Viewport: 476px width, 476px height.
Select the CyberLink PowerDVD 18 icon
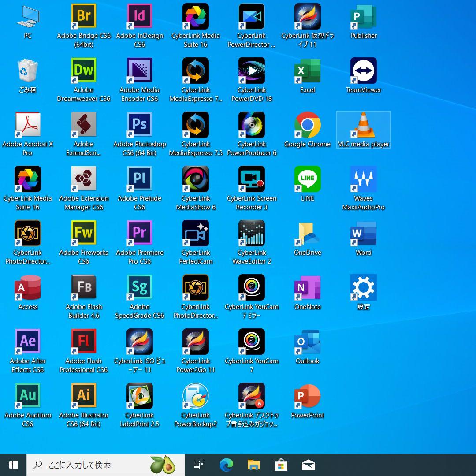pos(252,71)
